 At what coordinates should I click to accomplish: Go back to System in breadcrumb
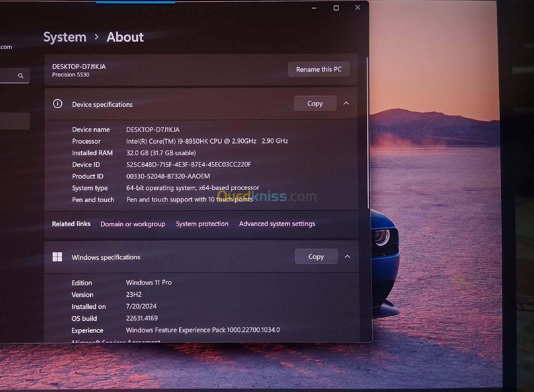tap(65, 37)
